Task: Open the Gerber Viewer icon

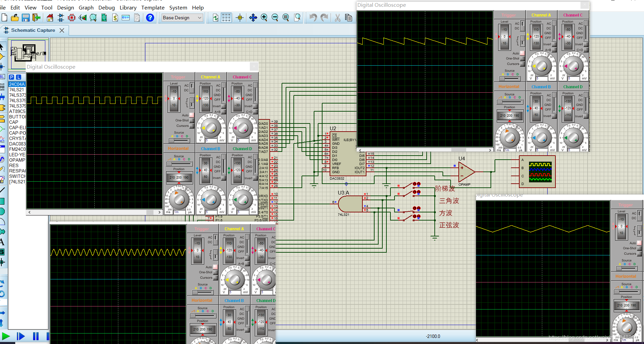Action: [93, 18]
